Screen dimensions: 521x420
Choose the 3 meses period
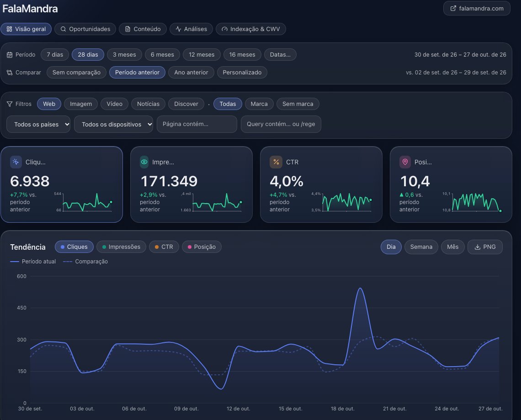pyautogui.click(x=124, y=54)
